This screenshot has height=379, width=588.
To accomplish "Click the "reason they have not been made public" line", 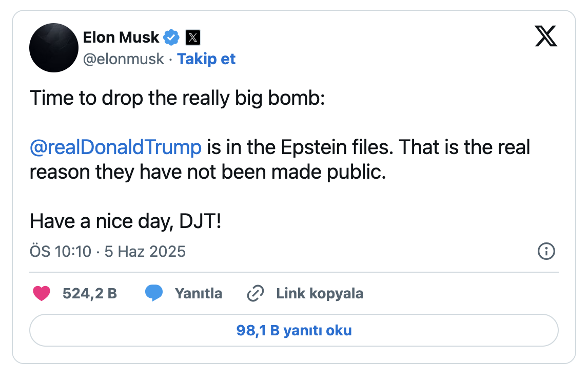I will (207, 172).
